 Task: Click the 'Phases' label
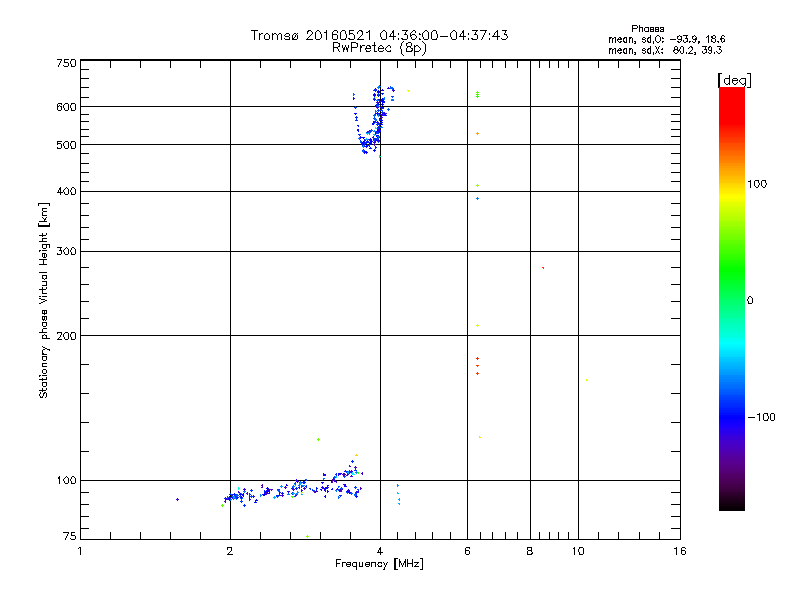pos(647,29)
